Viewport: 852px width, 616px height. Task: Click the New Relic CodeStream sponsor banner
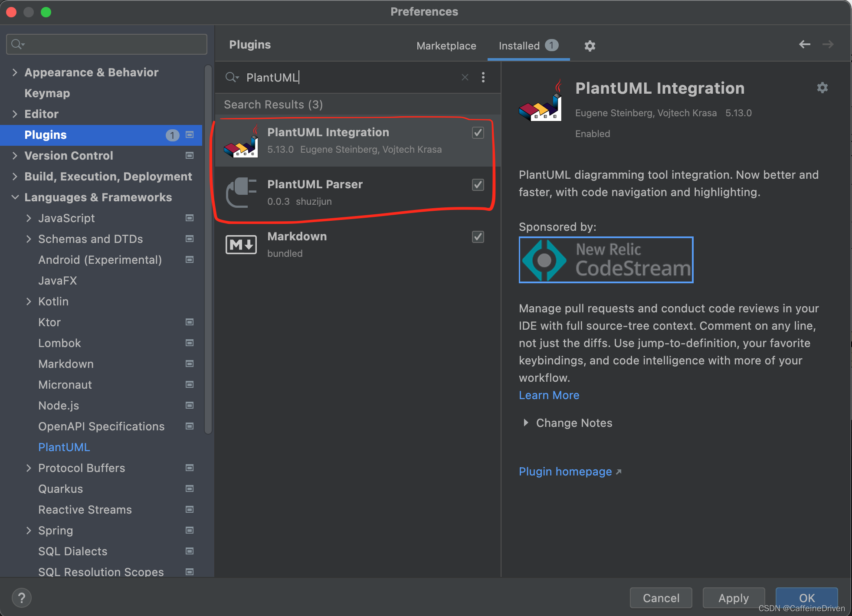[606, 260]
